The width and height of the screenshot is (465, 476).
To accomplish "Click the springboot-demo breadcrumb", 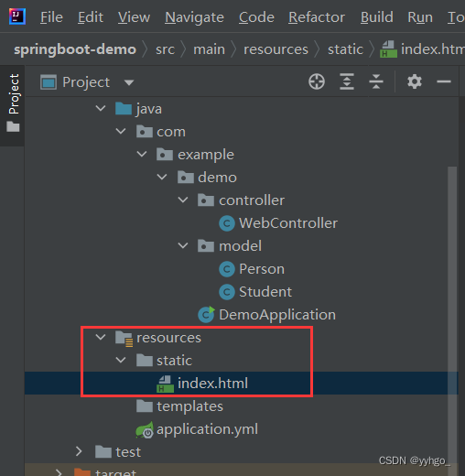I will (75, 49).
